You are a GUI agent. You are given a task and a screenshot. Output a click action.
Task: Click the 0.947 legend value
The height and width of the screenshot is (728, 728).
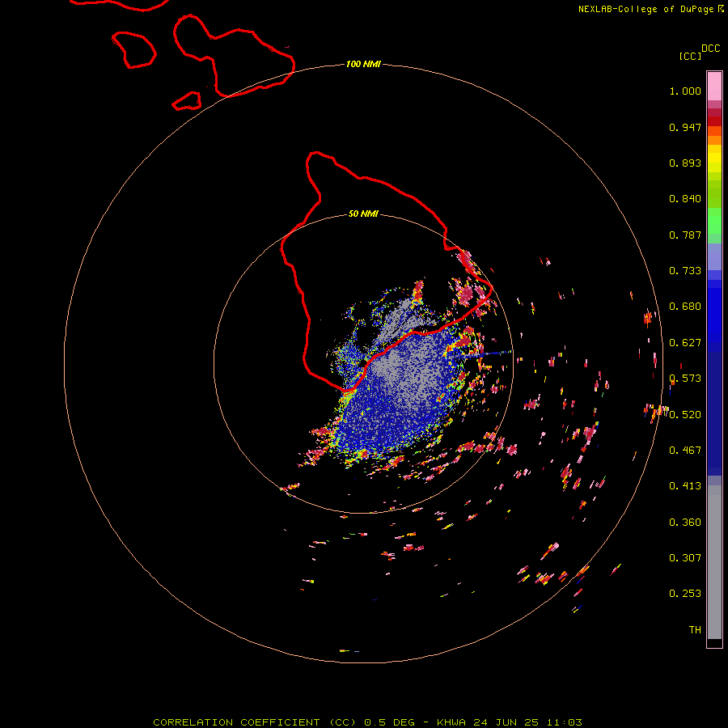(685, 127)
